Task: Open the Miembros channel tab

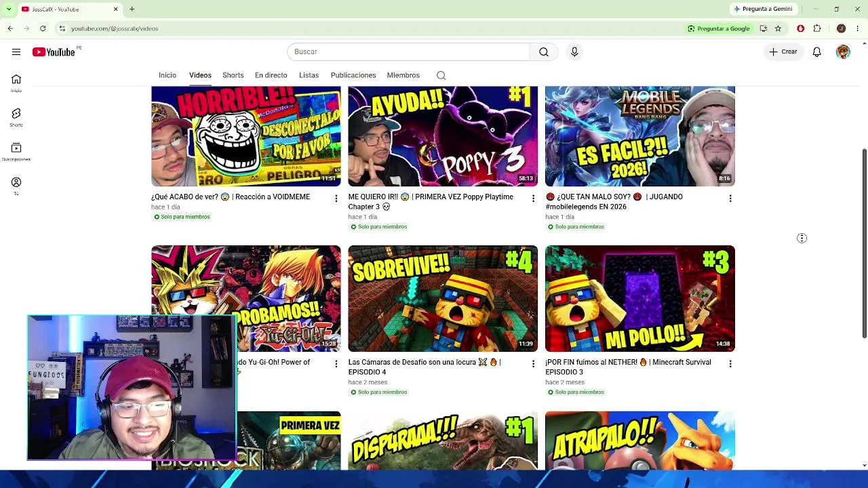Action: click(403, 75)
